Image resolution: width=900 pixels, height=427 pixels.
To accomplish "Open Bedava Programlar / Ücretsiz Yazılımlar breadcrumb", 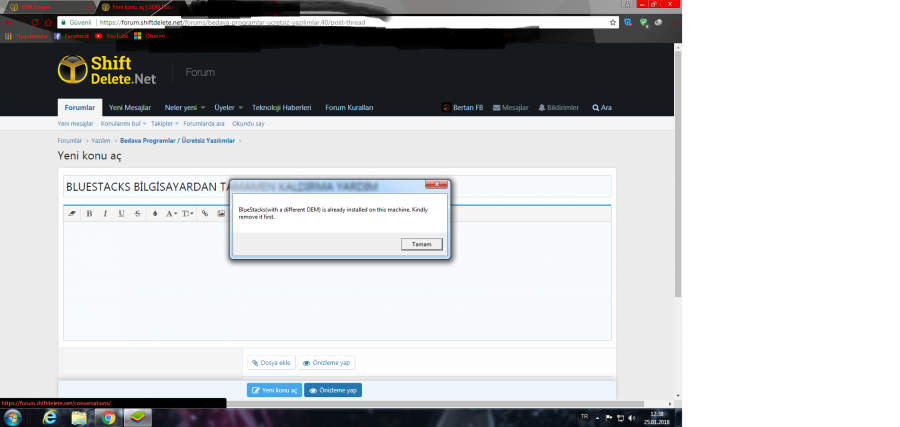I will pyautogui.click(x=177, y=141).
